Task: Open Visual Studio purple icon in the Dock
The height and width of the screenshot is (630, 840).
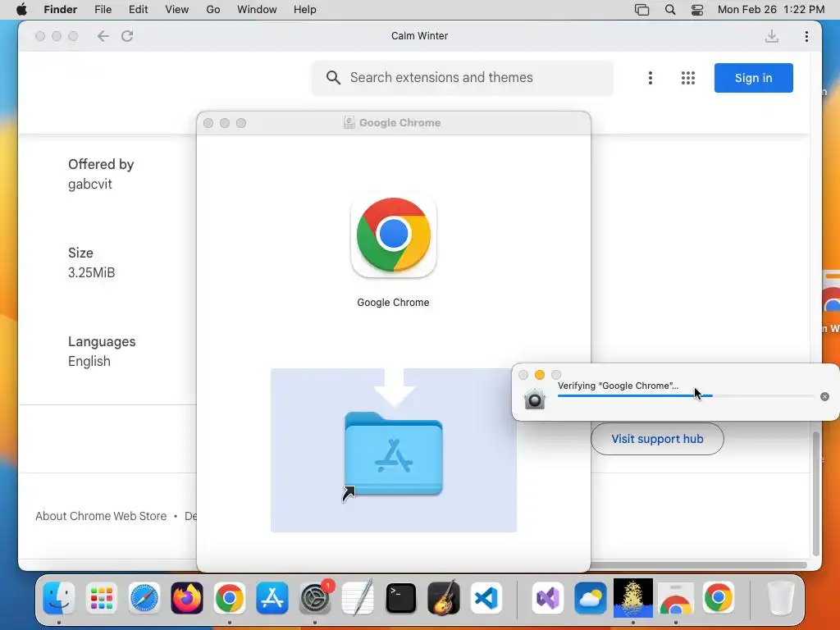Action: point(547,597)
